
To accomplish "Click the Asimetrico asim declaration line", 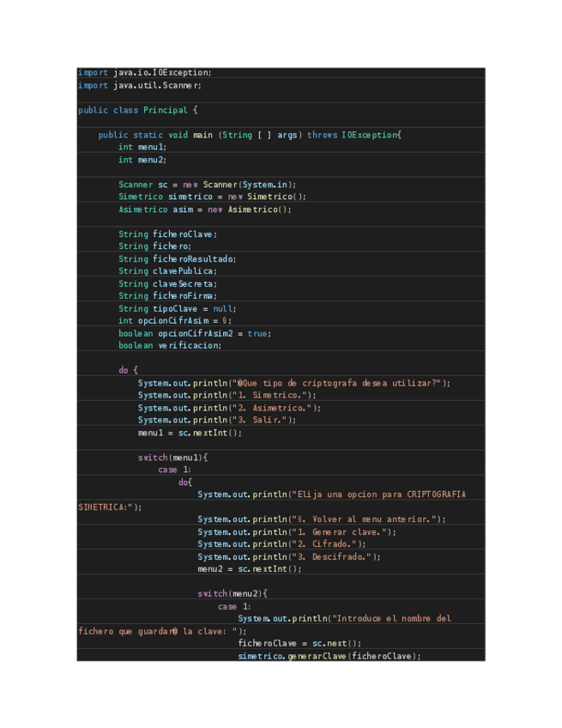I will pyautogui.click(x=205, y=209).
